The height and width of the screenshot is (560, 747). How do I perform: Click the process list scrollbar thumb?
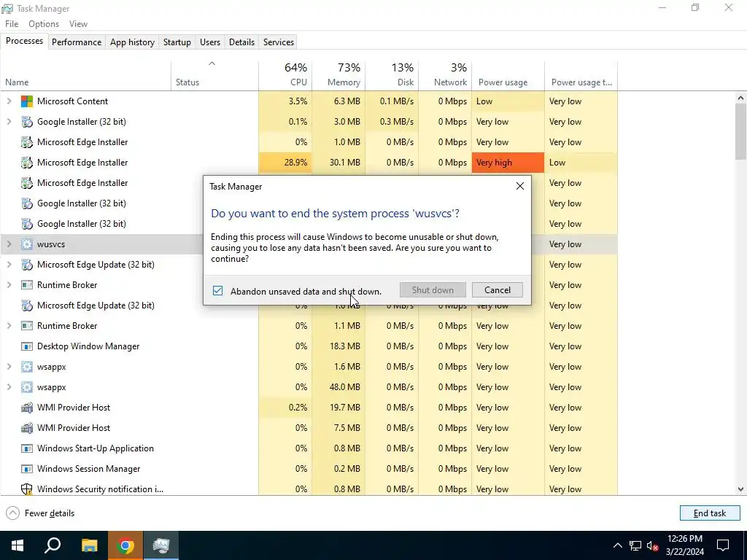click(x=740, y=131)
